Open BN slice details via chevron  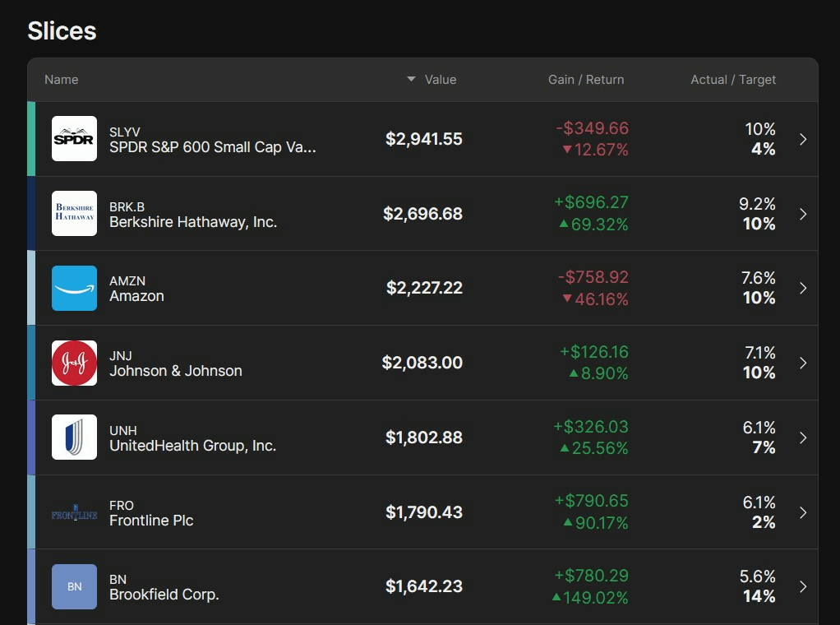click(x=803, y=587)
